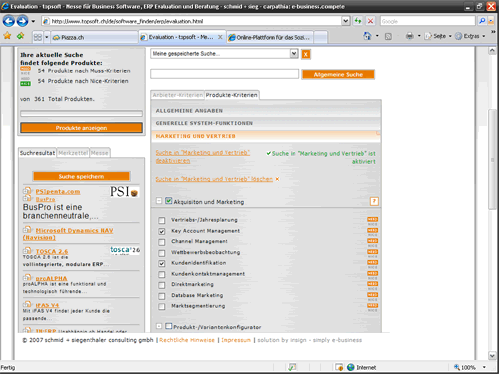Screen dimensions: 499x374
Task: Open the Impressum link in the footer
Action: click(x=236, y=340)
